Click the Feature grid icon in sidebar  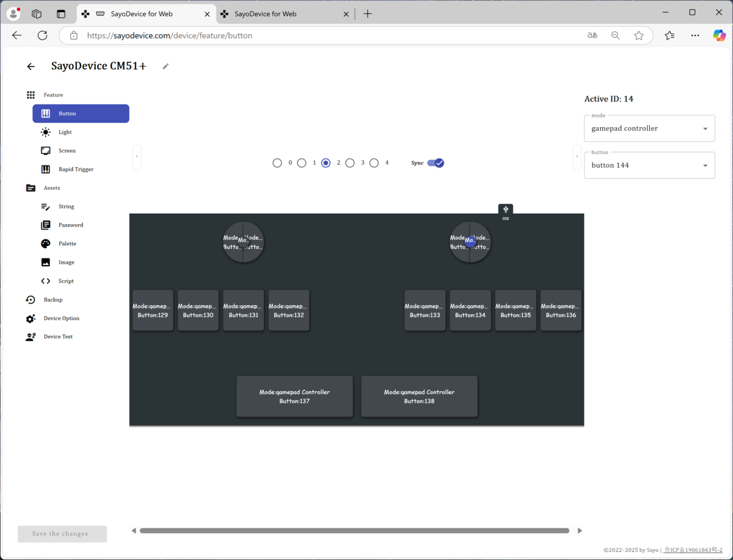click(31, 95)
